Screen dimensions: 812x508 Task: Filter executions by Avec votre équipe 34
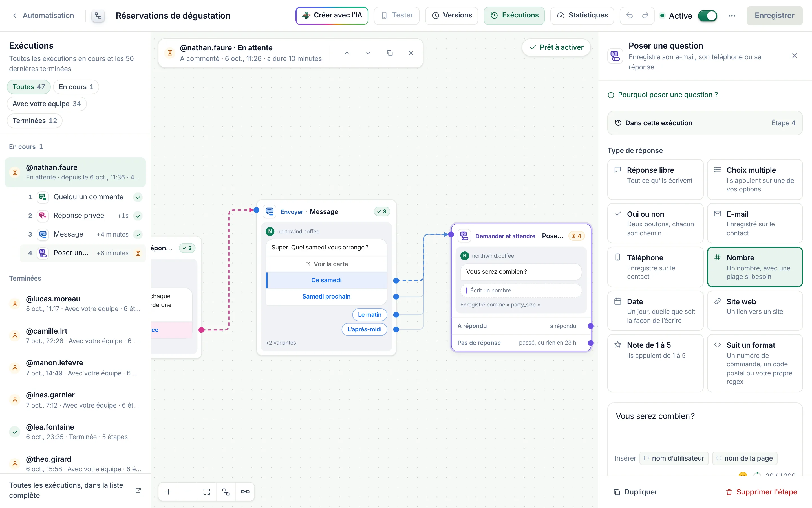click(x=46, y=104)
